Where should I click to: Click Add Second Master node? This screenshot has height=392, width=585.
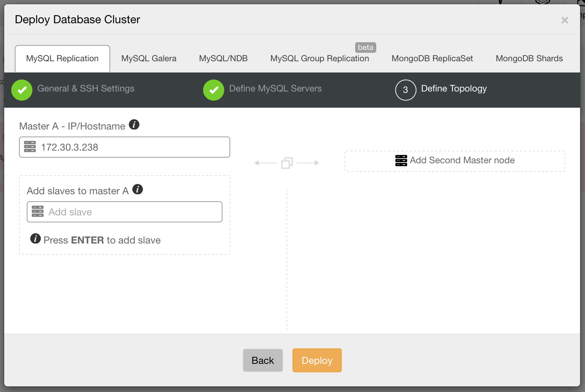click(455, 161)
